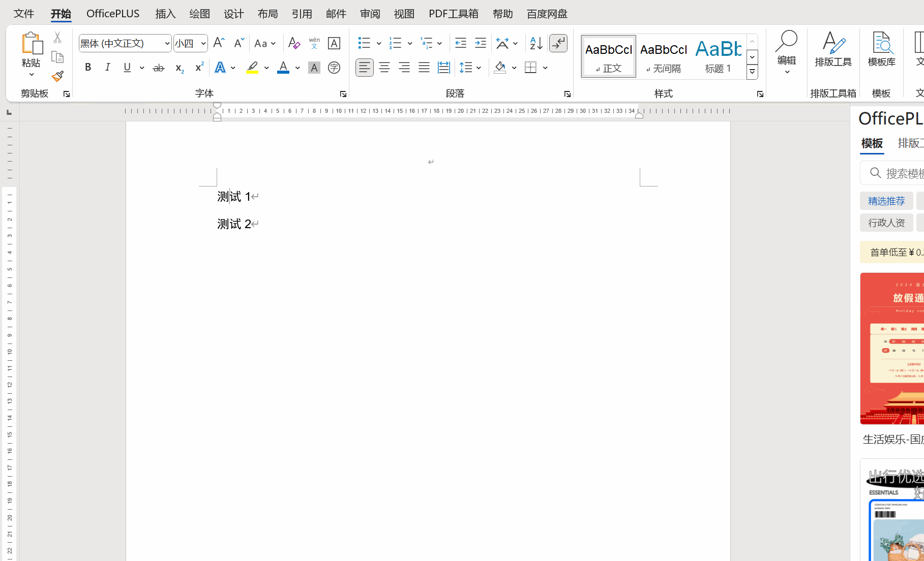Click the Format Painter brush icon

click(x=57, y=76)
